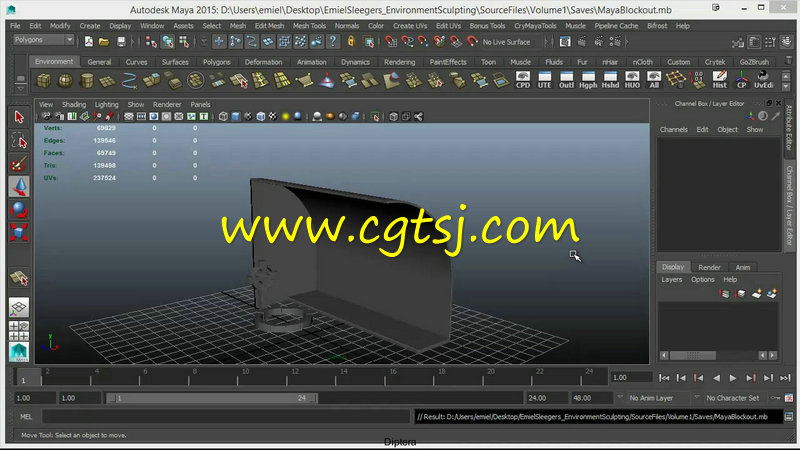Click the playback end field 24.00
800x450 pixels.
click(546, 398)
